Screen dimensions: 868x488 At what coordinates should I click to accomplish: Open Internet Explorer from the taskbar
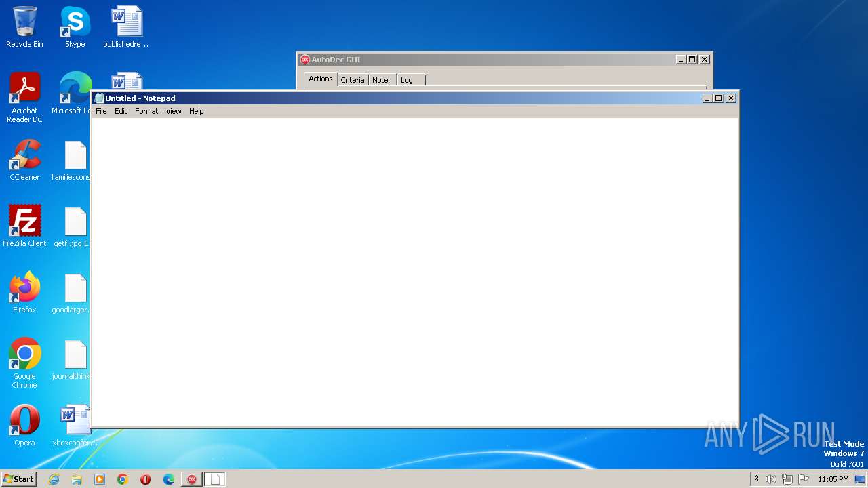54,479
